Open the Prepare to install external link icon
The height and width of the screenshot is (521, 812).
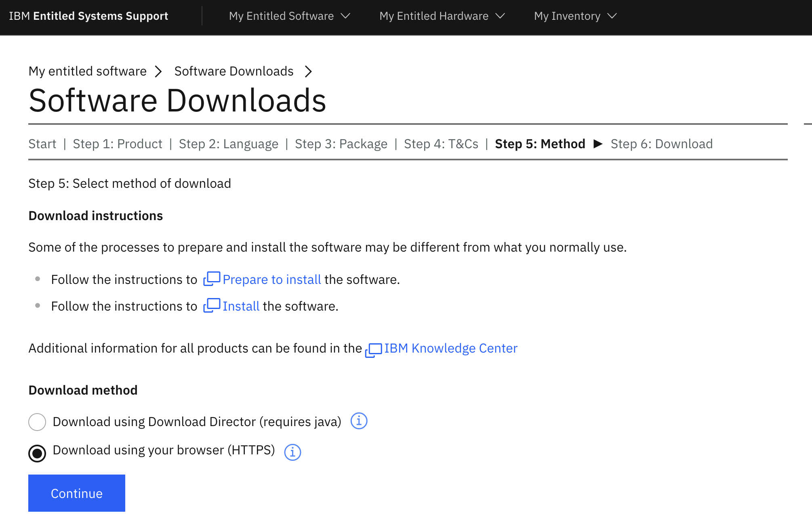tap(211, 279)
